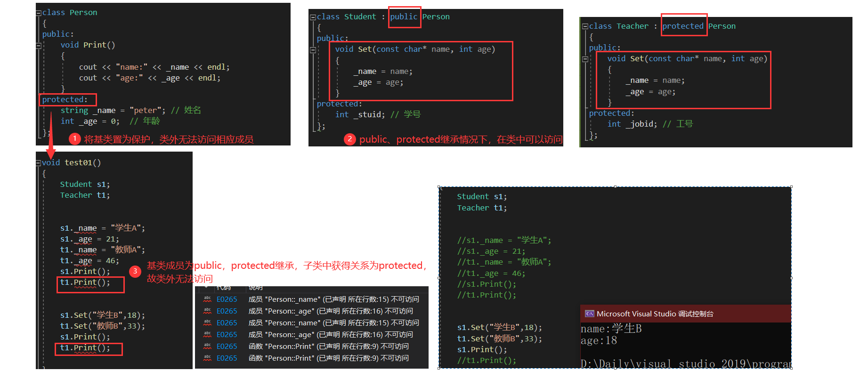Click the 'age:18' console output line
Image resolution: width=868 pixels, height=379 pixels.
point(599,340)
